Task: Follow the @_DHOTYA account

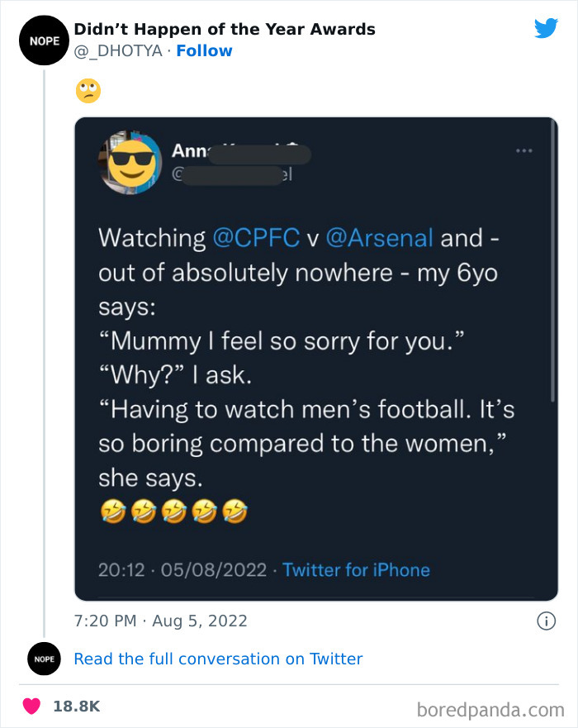Action: click(x=204, y=51)
